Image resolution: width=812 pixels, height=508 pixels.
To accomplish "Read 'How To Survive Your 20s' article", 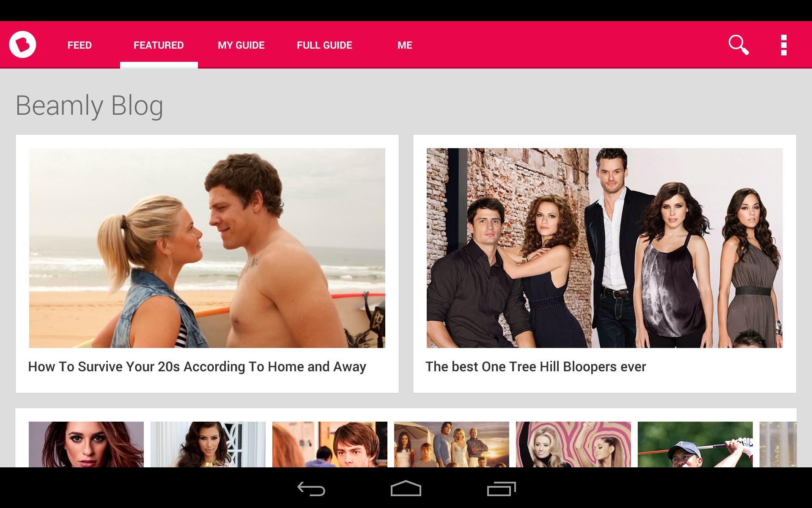I will click(197, 367).
